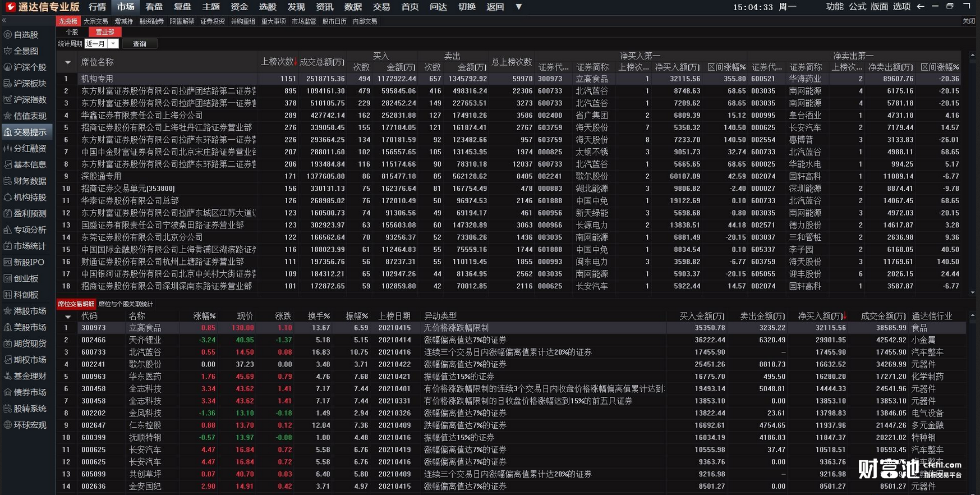Open the 公式 menu button
980x495 pixels.
coord(857,7)
